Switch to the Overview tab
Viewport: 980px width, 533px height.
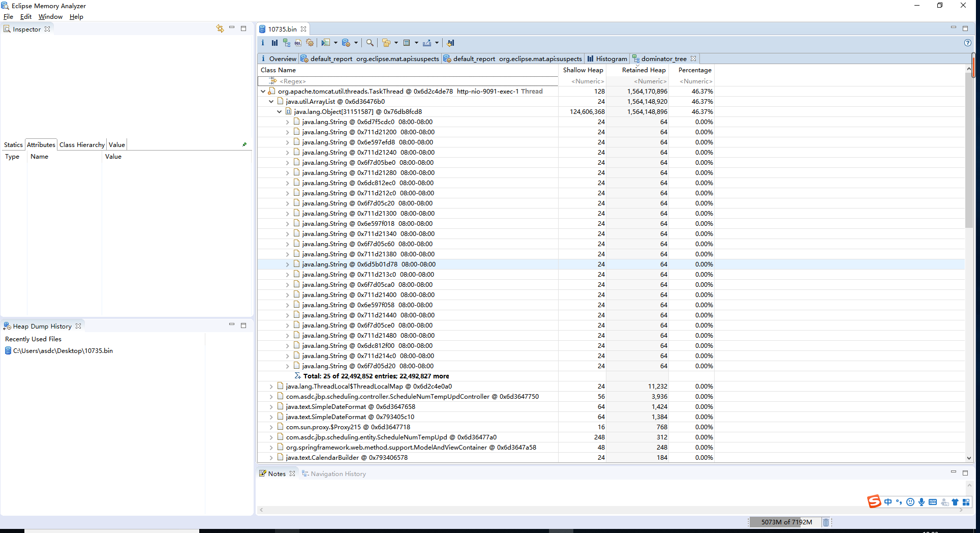pos(278,58)
